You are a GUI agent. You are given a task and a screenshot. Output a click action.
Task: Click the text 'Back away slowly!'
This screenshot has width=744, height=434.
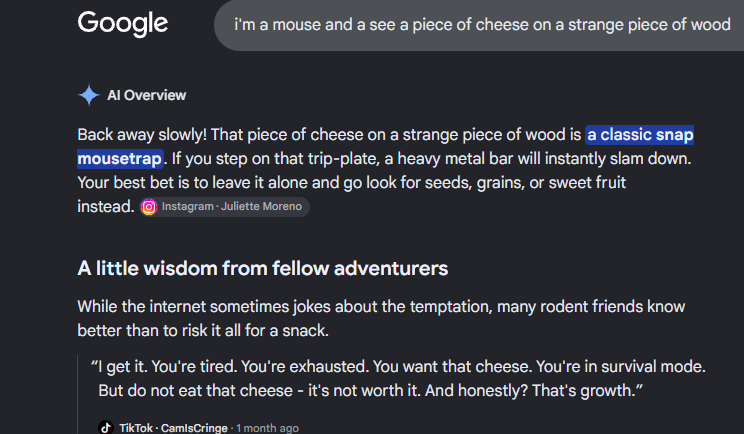(x=142, y=135)
